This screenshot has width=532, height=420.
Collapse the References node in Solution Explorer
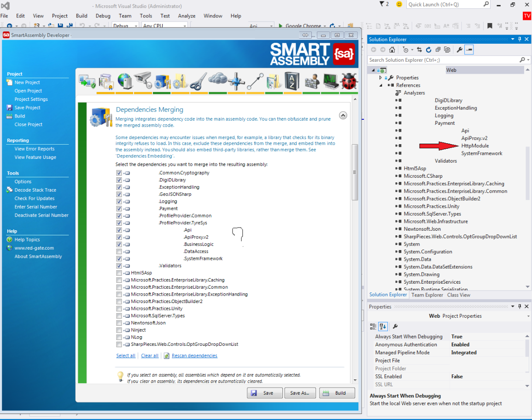[x=380, y=85]
